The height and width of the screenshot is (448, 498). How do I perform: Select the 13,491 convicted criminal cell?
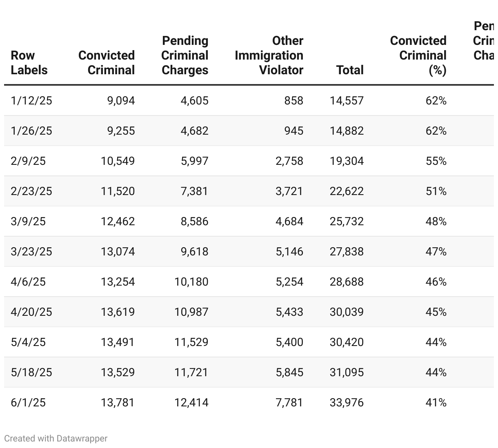point(118,342)
